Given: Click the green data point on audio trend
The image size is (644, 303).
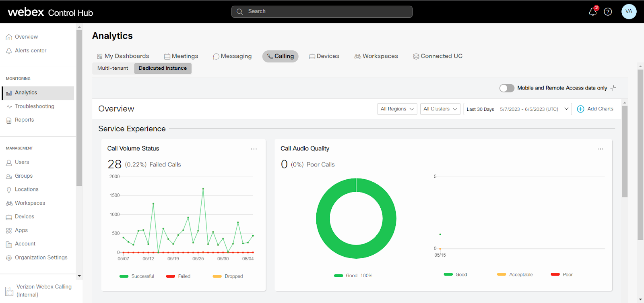Looking at the screenshot, I should click(440, 234).
